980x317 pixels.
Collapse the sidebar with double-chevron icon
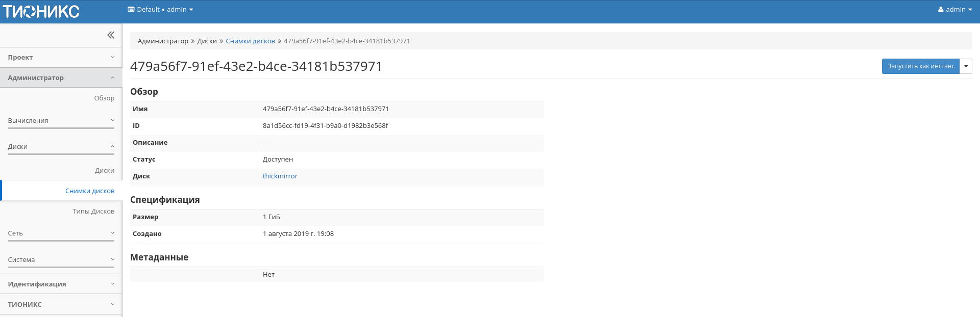click(x=111, y=35)
